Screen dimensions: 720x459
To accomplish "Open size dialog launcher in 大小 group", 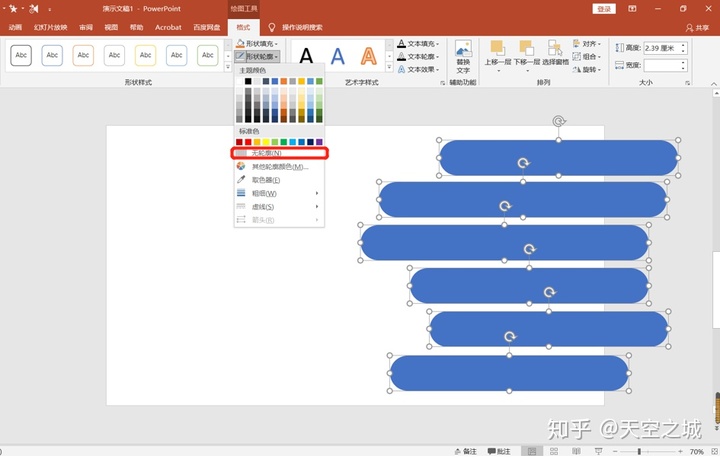I will (687, 83).
